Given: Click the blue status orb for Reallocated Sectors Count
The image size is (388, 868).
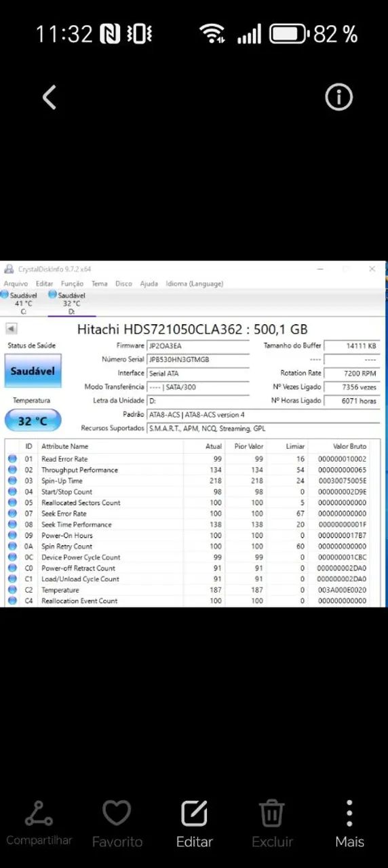Looking at the screenshot, I should [x=12, y=502].
